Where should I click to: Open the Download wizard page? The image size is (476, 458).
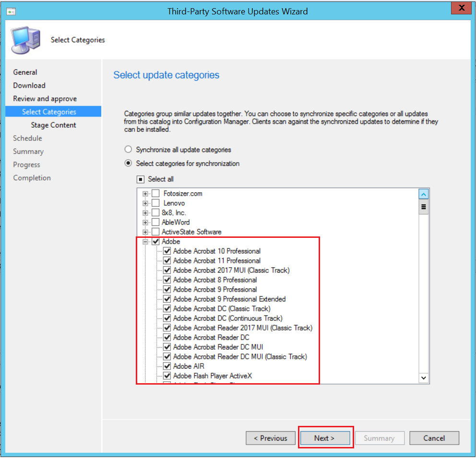tap(29, 85)
